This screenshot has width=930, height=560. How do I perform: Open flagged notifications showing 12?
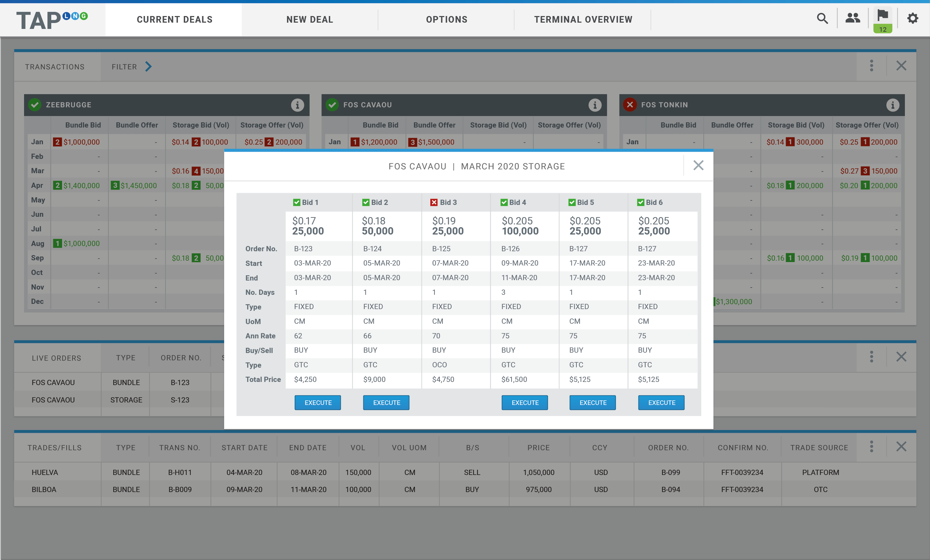coord(883,20)
